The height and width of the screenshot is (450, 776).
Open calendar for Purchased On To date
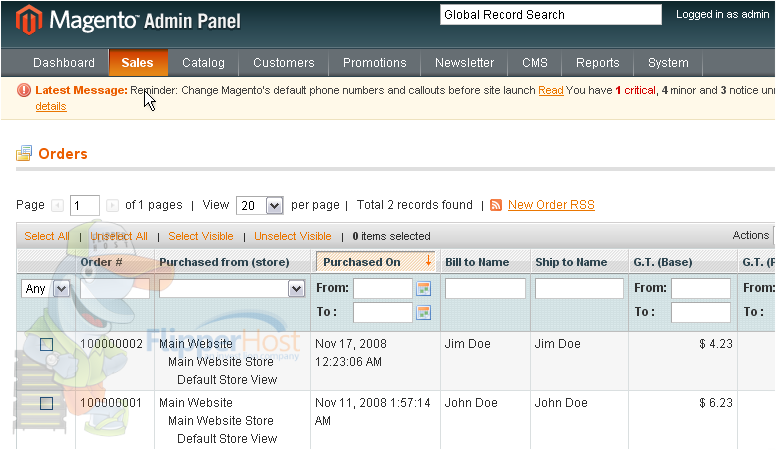tap(424, 312)
